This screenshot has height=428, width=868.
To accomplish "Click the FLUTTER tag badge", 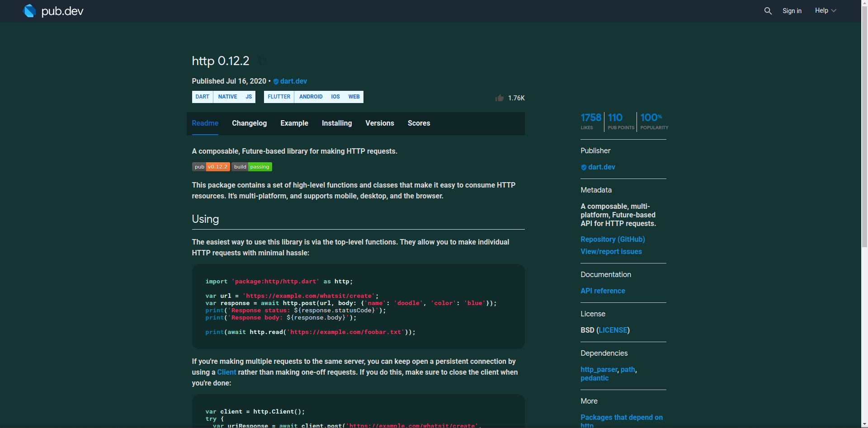I will tap(279, 97).
